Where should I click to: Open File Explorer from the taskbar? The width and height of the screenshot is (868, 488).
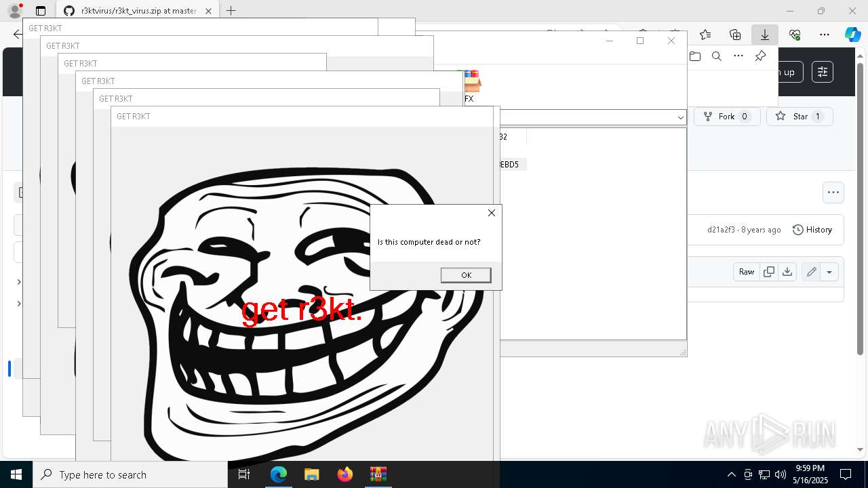click(x=311, y=474)
